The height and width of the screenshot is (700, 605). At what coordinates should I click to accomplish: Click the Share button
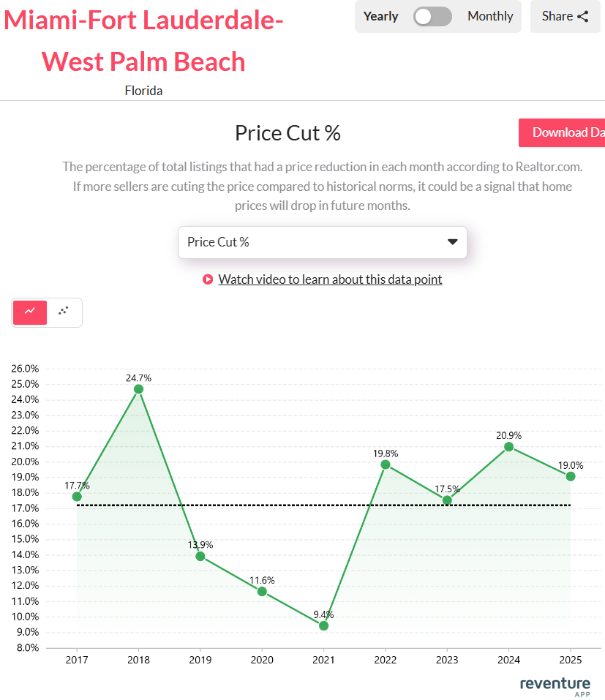pos(565,15)
